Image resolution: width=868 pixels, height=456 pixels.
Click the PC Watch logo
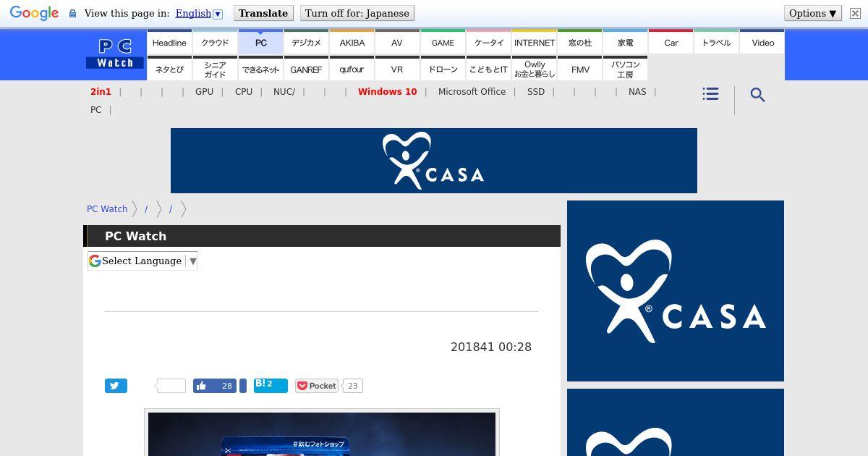[x=116, y=54]
